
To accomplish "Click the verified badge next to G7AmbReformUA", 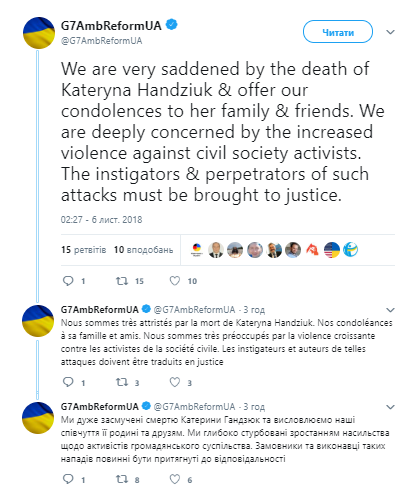I will [x=172, y=25].
